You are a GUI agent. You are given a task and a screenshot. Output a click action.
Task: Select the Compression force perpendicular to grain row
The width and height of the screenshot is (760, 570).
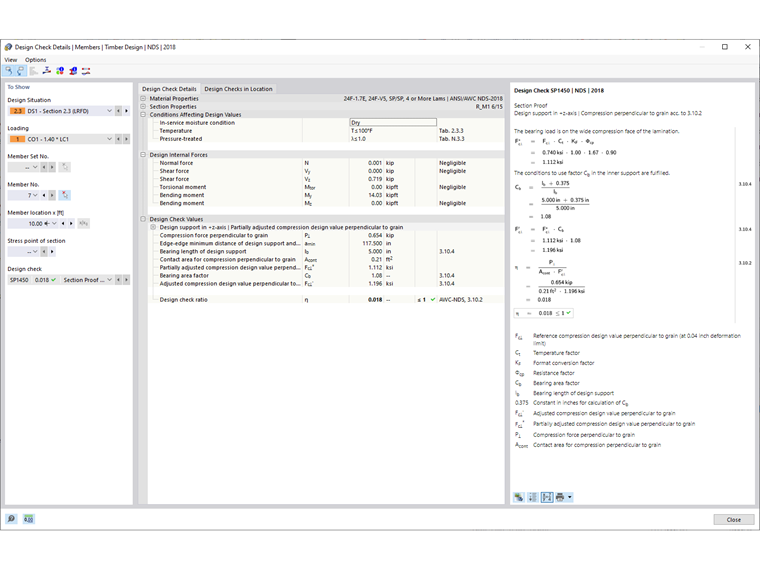click(x=326, y=236)
